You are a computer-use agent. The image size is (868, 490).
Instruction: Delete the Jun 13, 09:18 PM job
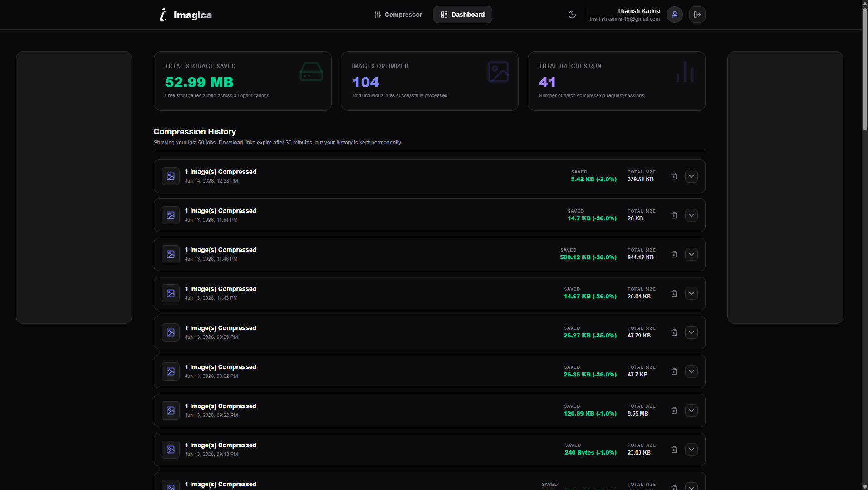pos(674,450)
